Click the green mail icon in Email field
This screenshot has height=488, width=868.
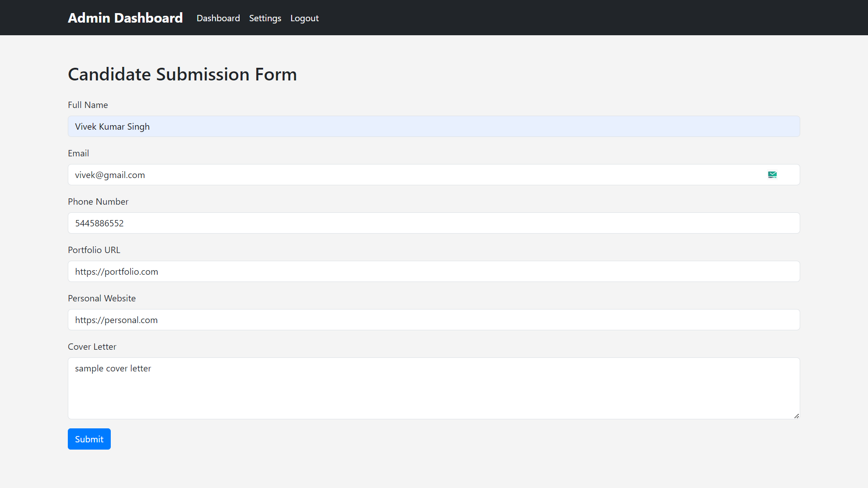click(772, 175)
